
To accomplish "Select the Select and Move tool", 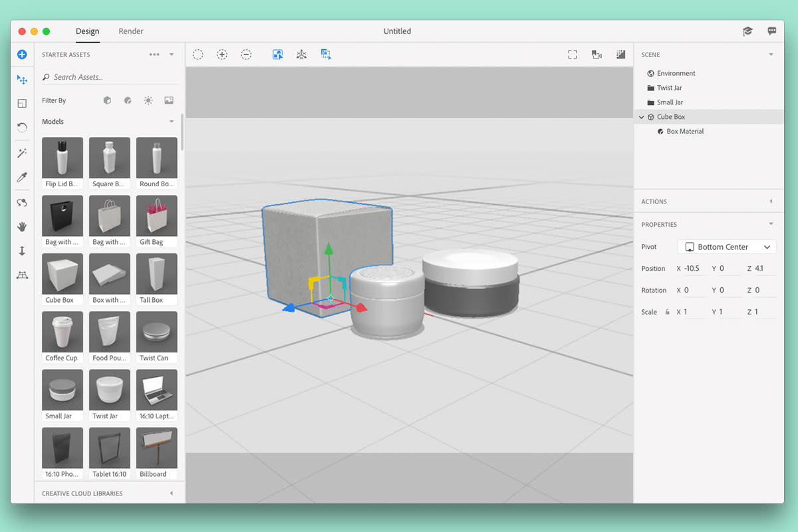I will coord(22,80).
